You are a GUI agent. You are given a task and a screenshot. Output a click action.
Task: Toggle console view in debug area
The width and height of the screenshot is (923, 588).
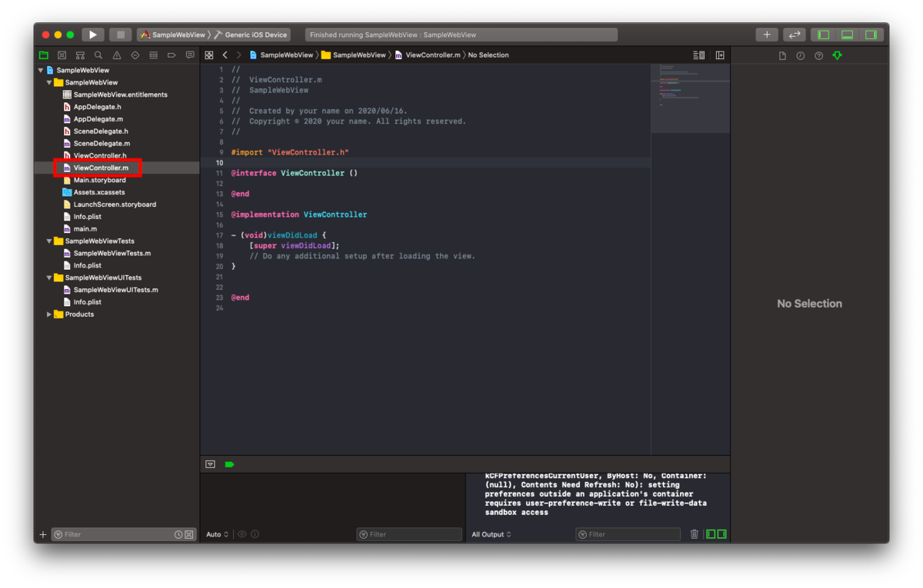click(x=721, y=534)
